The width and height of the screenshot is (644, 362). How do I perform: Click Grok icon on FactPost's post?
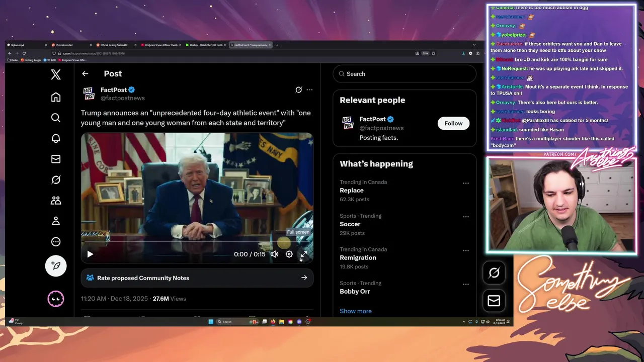298,89
